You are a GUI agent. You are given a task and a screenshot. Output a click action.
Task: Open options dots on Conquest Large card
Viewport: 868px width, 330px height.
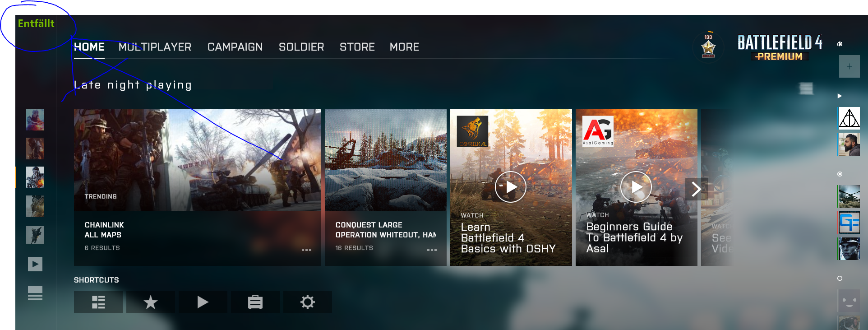(x=432, y=250)
